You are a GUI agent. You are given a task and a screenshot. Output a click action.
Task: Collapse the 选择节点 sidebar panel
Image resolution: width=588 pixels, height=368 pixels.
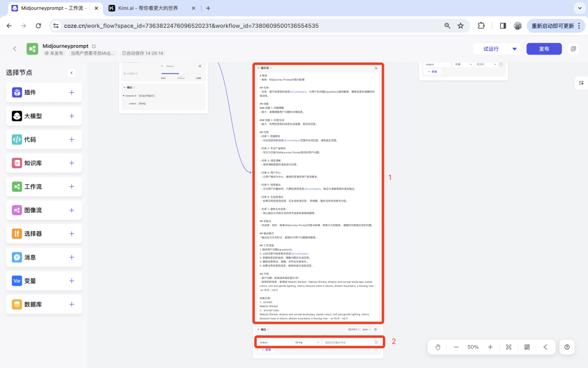(x=72, y=73)
